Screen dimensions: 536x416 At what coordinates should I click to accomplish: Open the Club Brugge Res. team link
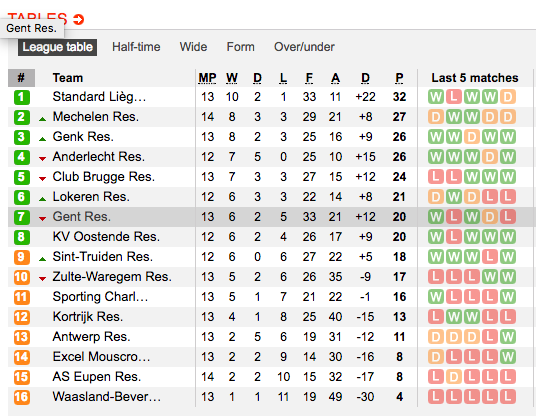(104, 177)
